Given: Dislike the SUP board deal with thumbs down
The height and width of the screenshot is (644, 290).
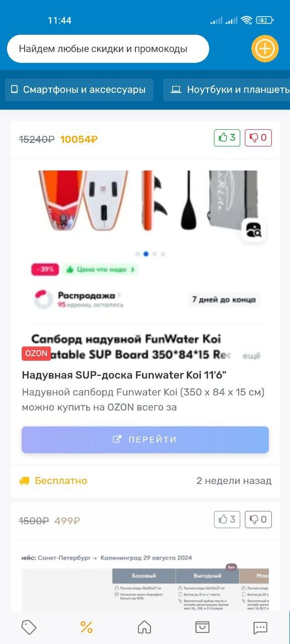Looking at the screenshot, I should pos(258,138).
